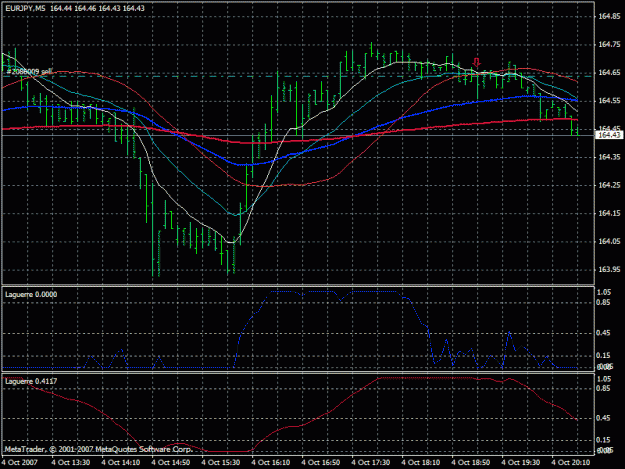
Task: Select the highlighted 164.43 current price tag
Action: [x=609, y=135]
